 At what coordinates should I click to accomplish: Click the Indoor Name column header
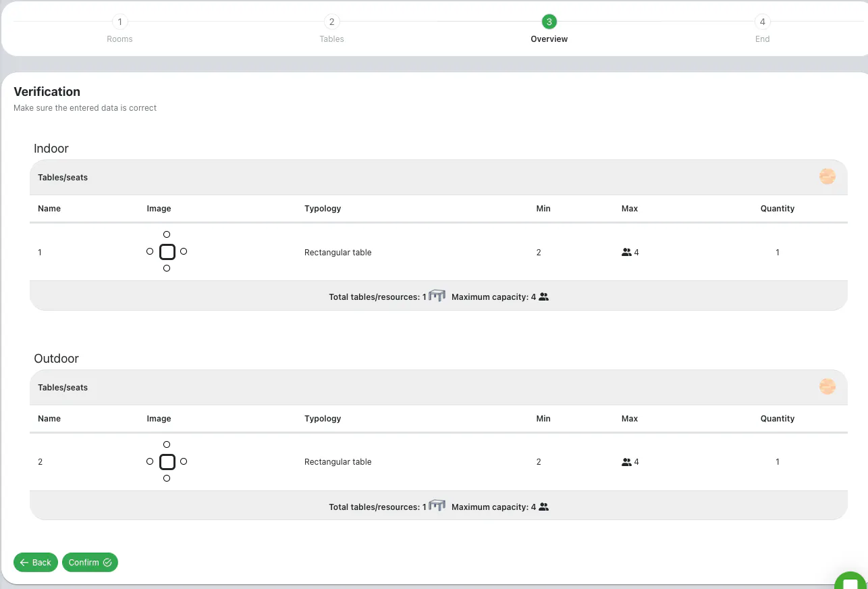click(x=49, y=209)
